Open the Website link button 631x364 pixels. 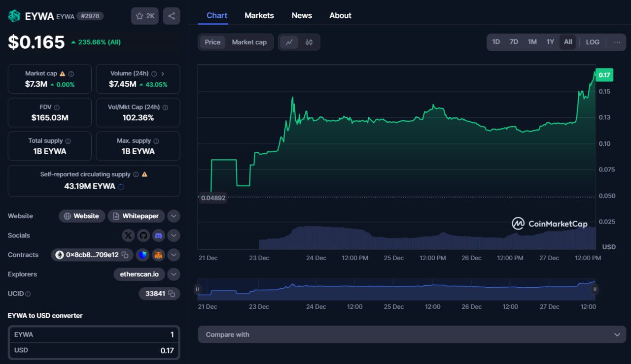(82, 216)
